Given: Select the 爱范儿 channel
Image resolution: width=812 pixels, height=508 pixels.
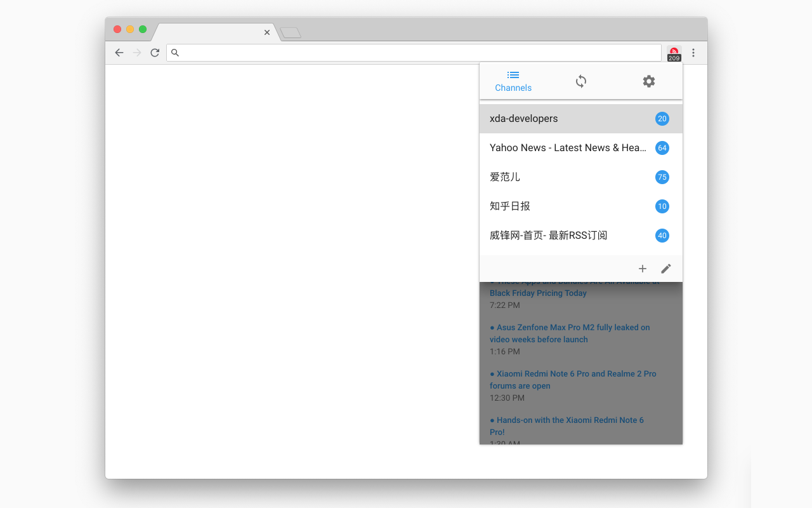Looking at the screenshot, I should pos(581,177).
